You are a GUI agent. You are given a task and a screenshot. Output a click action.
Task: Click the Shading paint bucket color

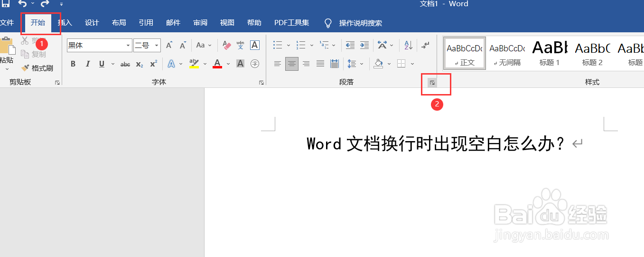click(x=378, y=64)
